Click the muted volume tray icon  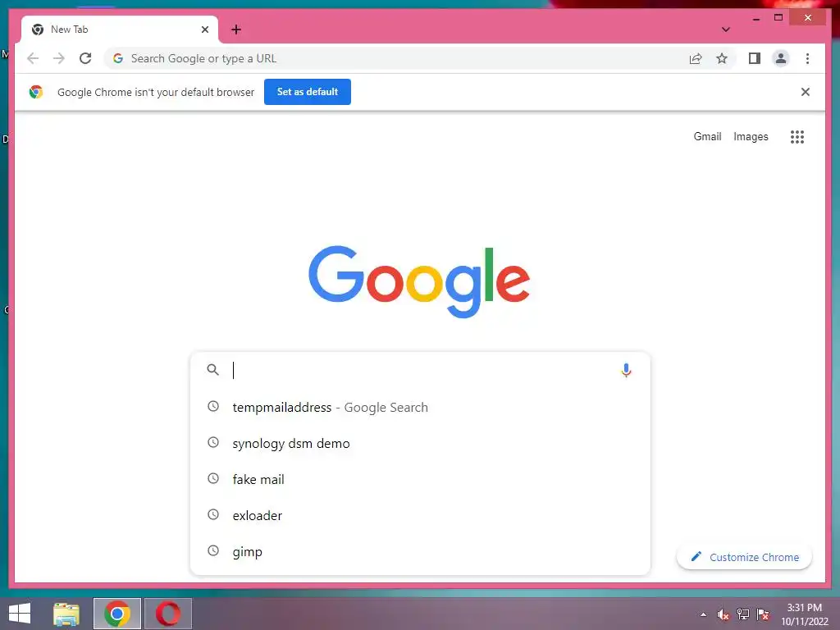tap(723, 614)
